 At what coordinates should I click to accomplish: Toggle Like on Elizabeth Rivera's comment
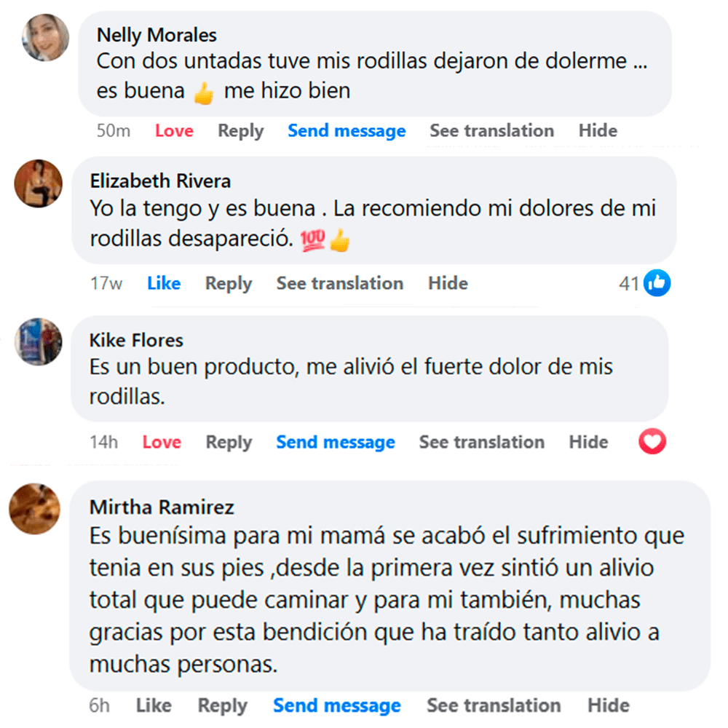pos(164,283)
